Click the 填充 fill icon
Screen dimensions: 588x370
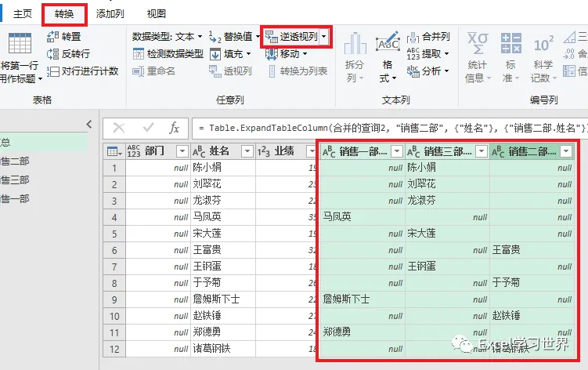pyautogui.click(x=215, y=54)
